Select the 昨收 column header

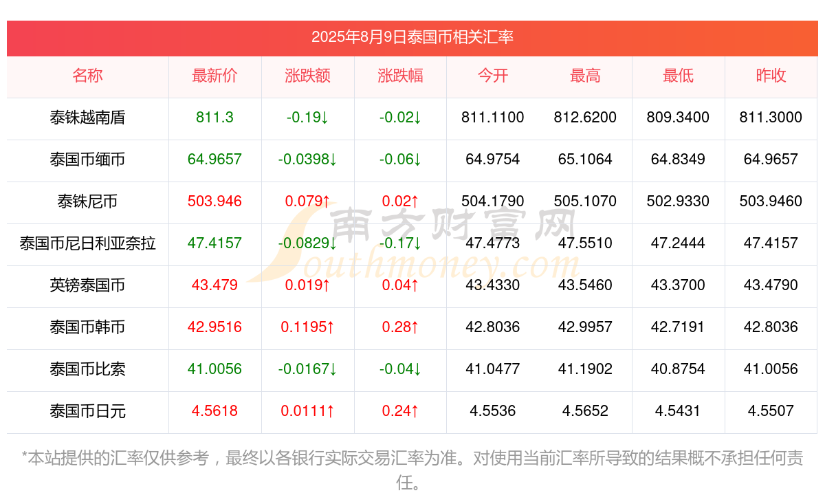click(771, 76)
